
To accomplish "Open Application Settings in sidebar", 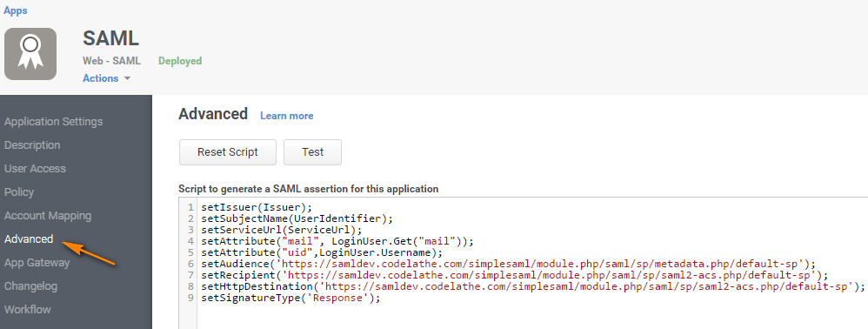I will (x=54, y=121).
